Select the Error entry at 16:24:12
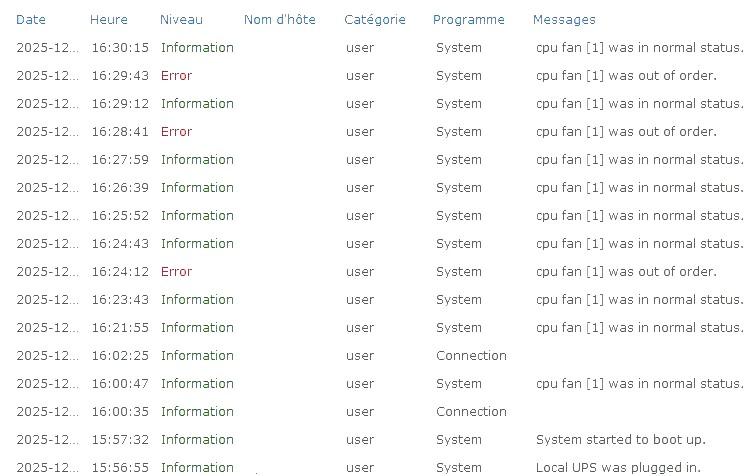 pos(176,271)
